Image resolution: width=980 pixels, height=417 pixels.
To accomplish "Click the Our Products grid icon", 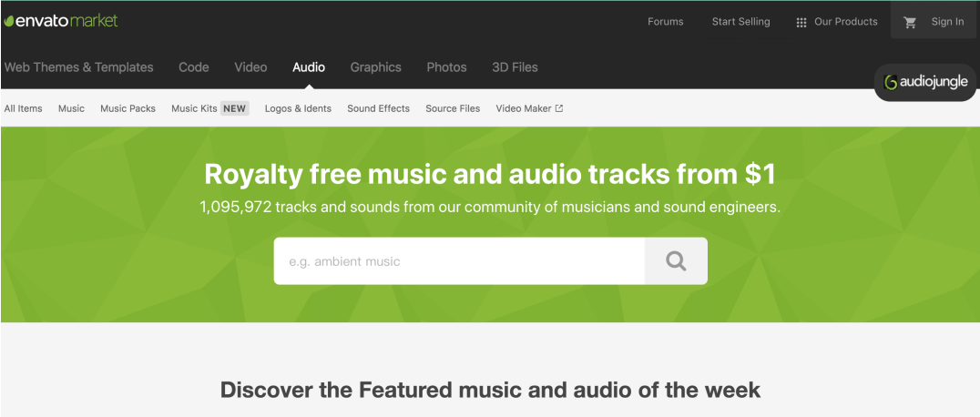I will tap(801, 23).
